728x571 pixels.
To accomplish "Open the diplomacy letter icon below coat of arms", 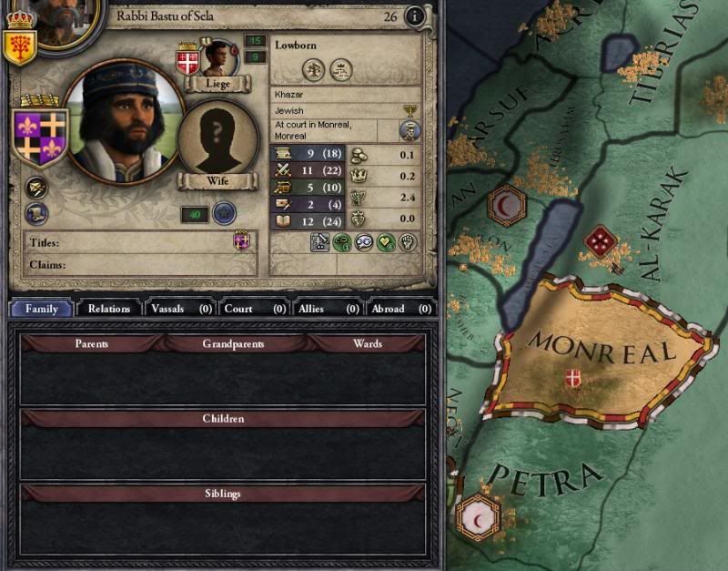I will pyautogui.click(x=36, y=189).
